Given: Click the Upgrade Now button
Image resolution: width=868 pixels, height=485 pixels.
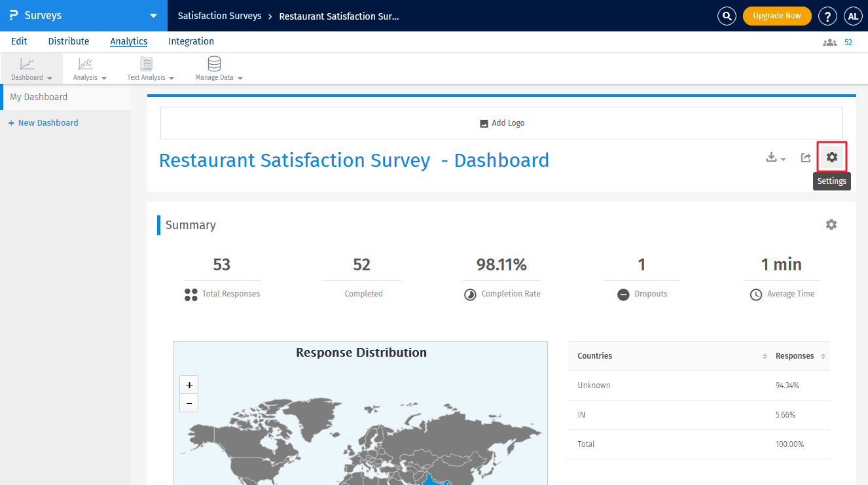Looking at the screenshot, I should point(776,16).
